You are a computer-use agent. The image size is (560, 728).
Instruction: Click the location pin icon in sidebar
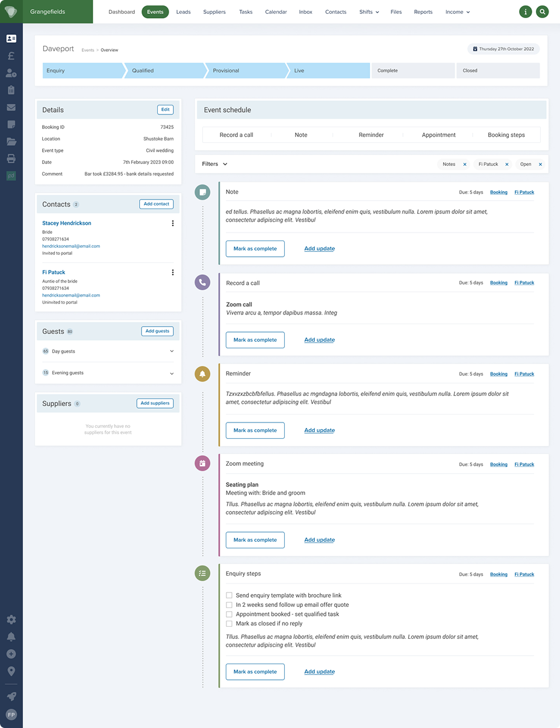point(11,671)
